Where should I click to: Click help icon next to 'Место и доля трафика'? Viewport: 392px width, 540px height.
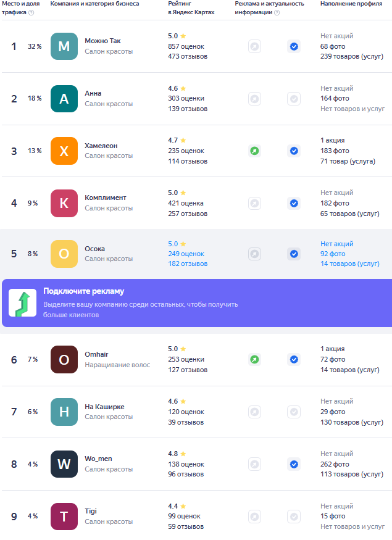tap(31, 12)
